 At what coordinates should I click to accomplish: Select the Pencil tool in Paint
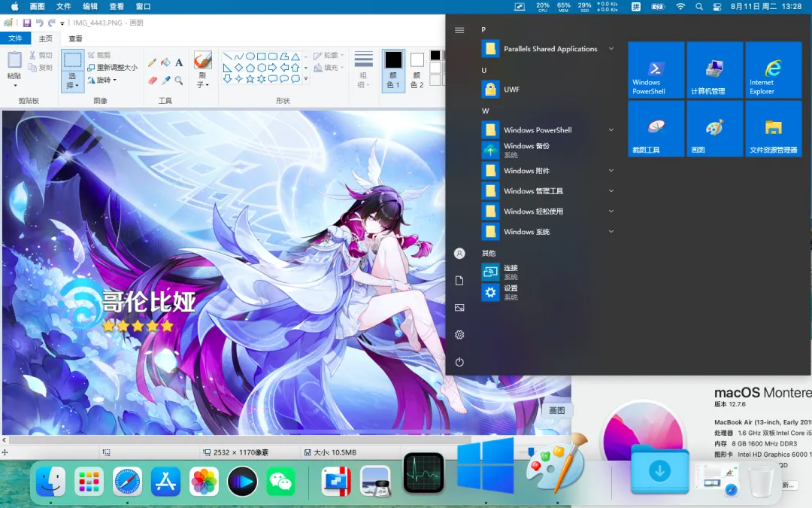click(152, 62)
